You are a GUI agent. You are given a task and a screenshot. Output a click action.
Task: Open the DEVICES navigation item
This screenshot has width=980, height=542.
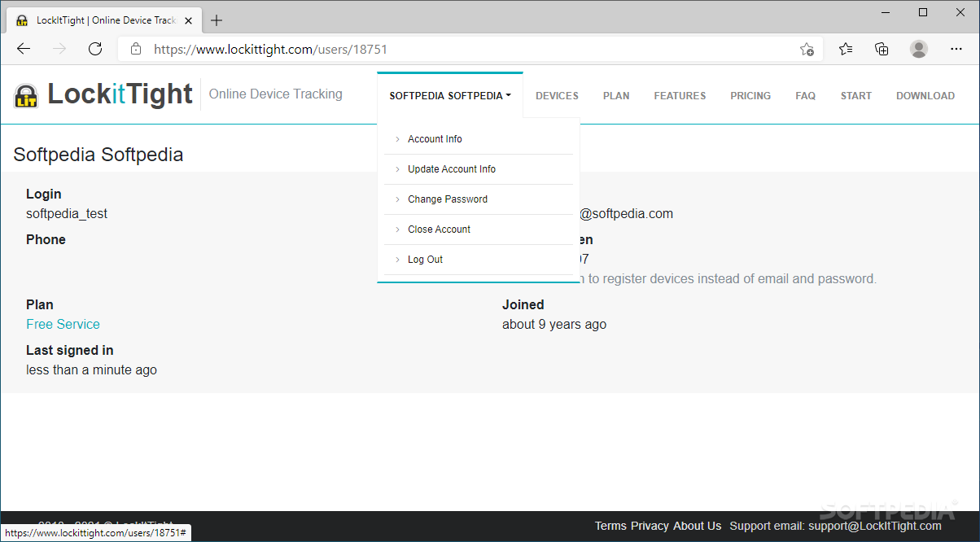tap(557, 96)
